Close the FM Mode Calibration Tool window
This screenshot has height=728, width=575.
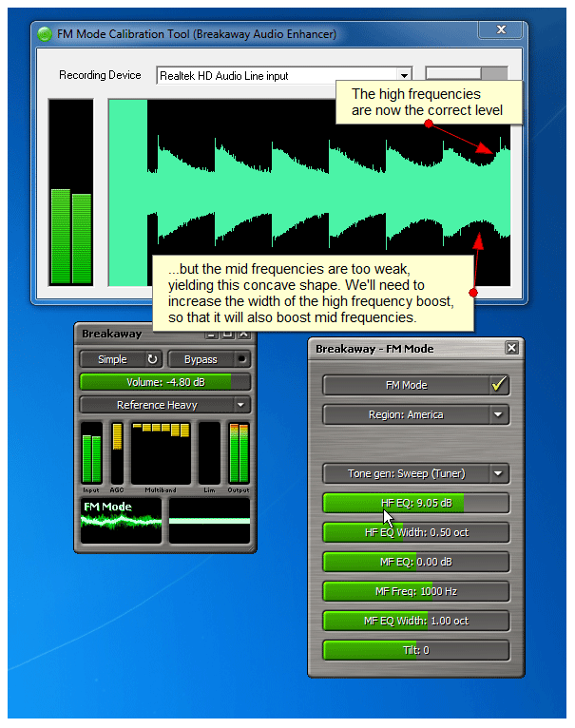[x=501, y=29]
